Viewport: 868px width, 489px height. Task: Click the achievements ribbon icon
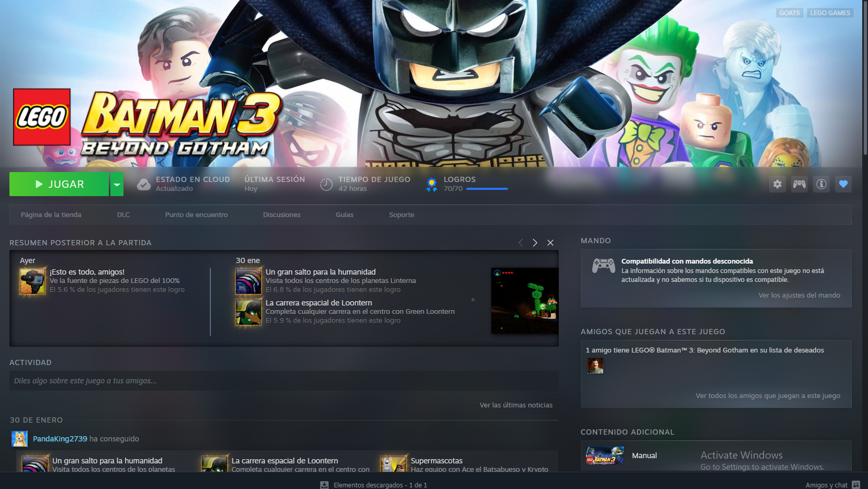point(432,184)
